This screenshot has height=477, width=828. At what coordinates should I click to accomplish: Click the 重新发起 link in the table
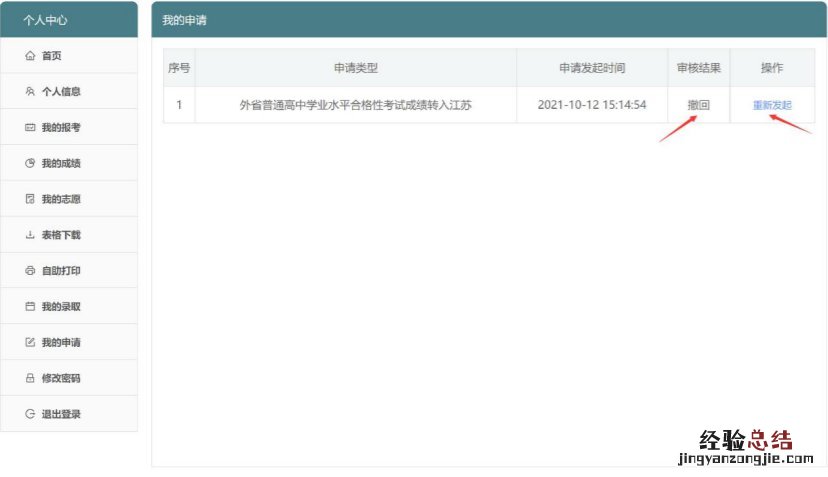click(772, 105)
